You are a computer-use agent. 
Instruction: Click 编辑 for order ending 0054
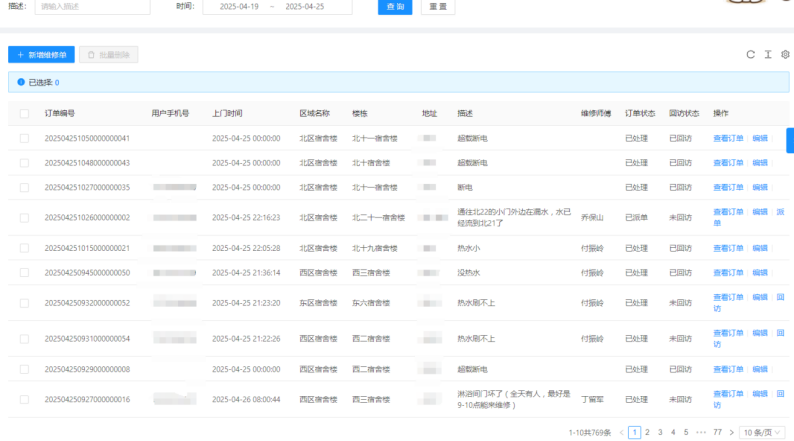(760, 333)
